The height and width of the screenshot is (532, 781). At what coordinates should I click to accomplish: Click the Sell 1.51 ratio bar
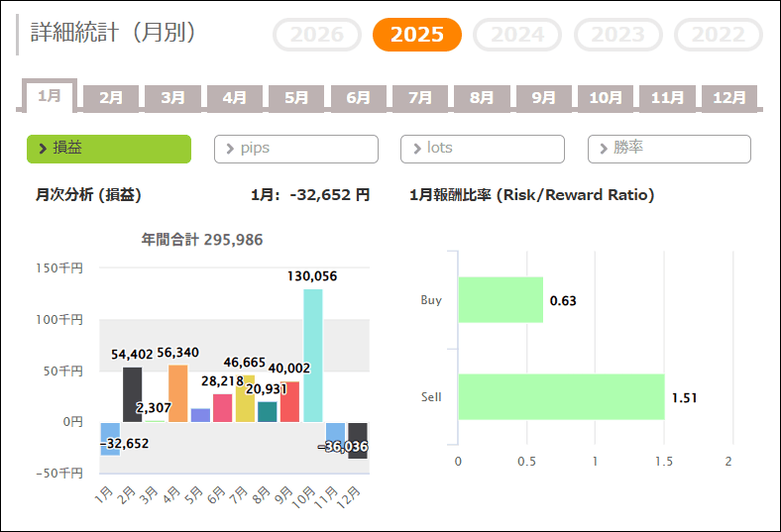click(560, 397)
